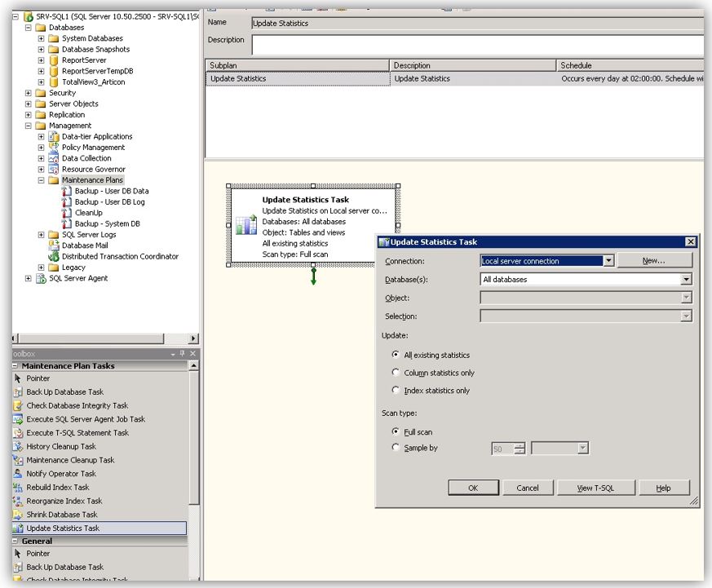Click the Distributed Transaction Coordinator icon

point(54,257)
